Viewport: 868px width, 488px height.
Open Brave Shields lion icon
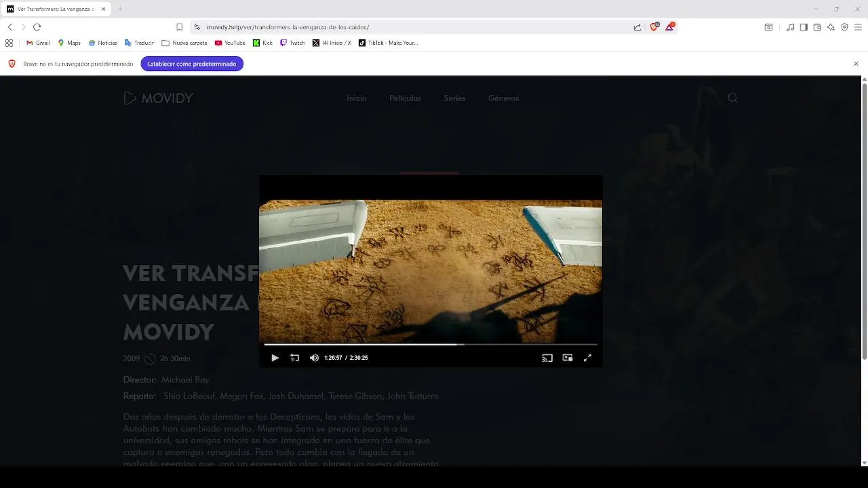[x=654, y=27]
